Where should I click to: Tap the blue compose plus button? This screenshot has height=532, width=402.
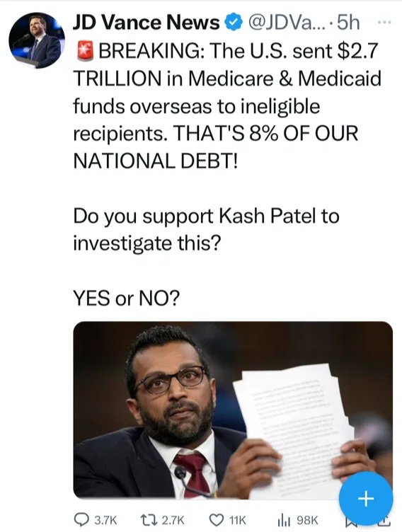tap(366, 499)
